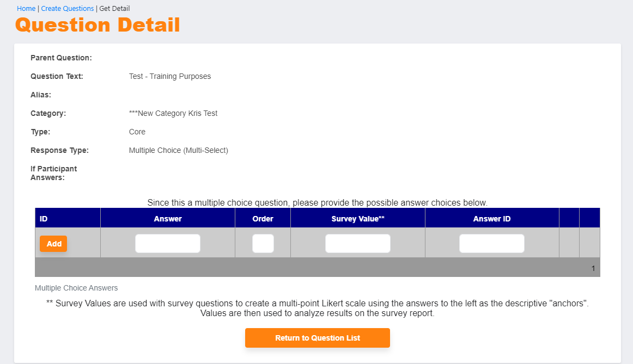Screen dimensions: 633x364
Task: Click the '***New Category Kris Test' category value
Action: (173, 114)
